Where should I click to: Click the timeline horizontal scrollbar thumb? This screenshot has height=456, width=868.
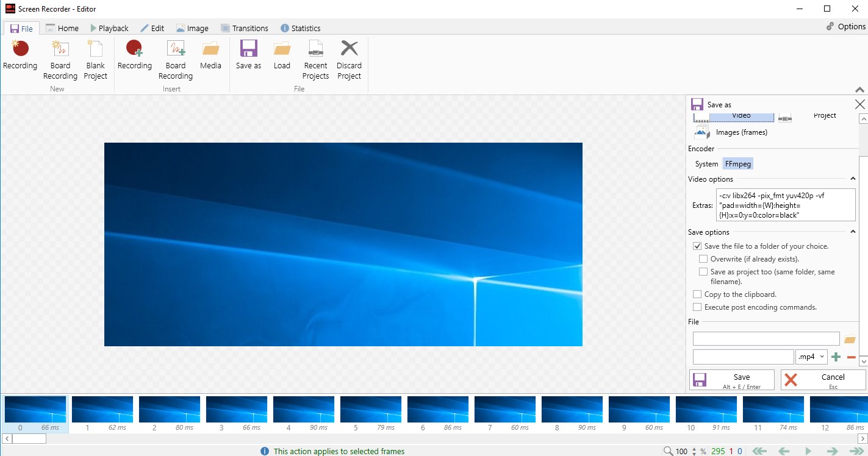pyautogui.click(x=29, y=438)
